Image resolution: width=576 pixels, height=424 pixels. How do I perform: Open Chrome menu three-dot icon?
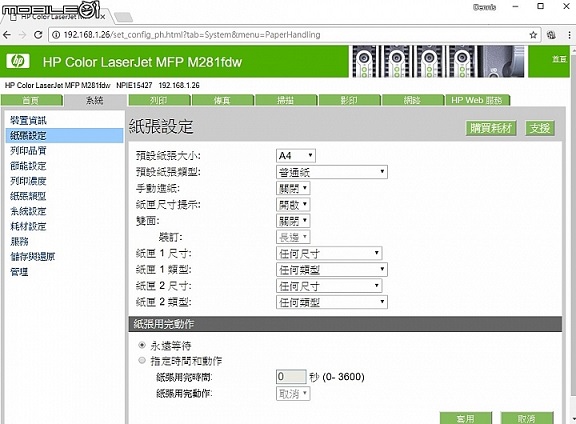(569, 35)
